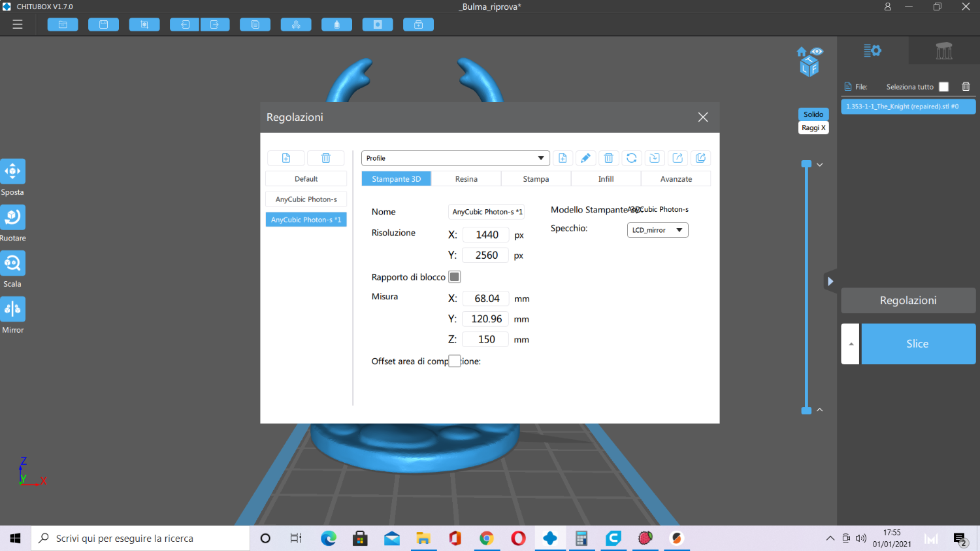Switch to the Infill tab
The image size is (980, 551).
click(606, 178)
